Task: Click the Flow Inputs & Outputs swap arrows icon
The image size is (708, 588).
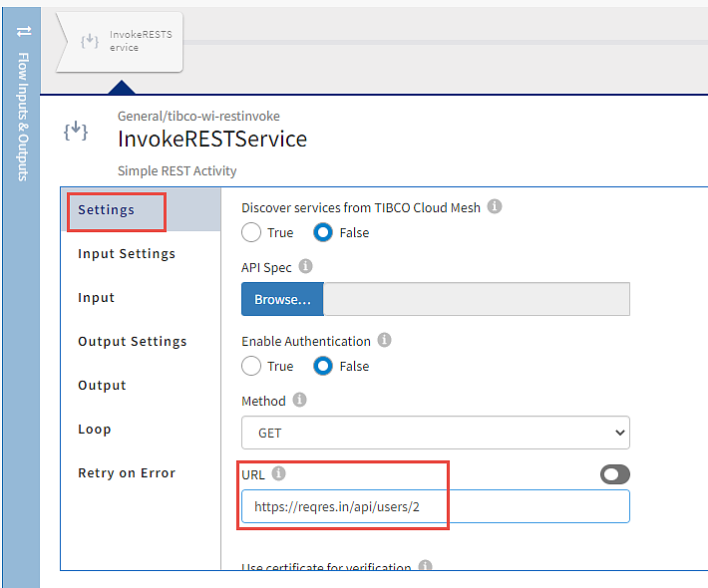Action: [x=24, y=31]
